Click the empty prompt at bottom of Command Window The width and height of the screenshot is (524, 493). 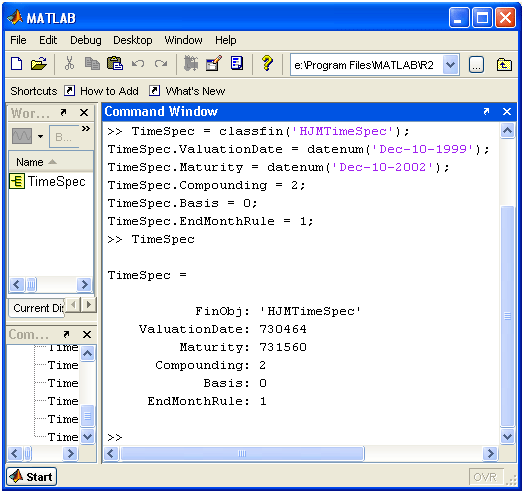pyautogui.click(x=115, y=437)
